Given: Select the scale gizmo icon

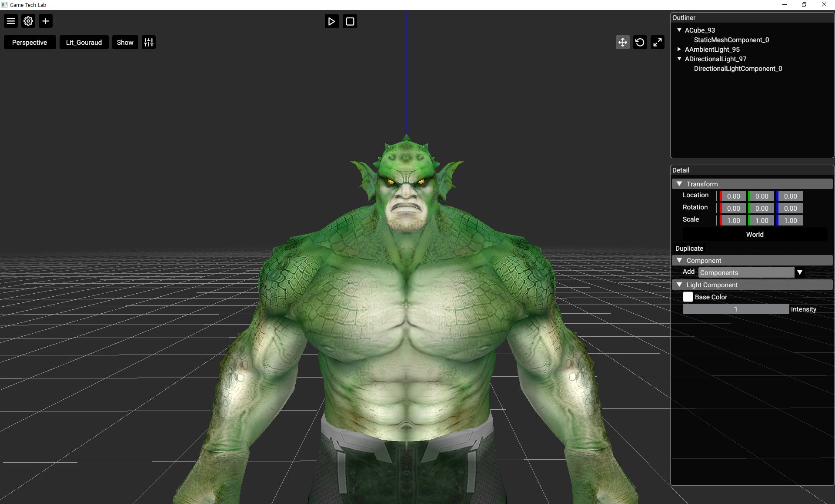Looking at the screenshot, I should pyautogui.click(x=657, y=42).
